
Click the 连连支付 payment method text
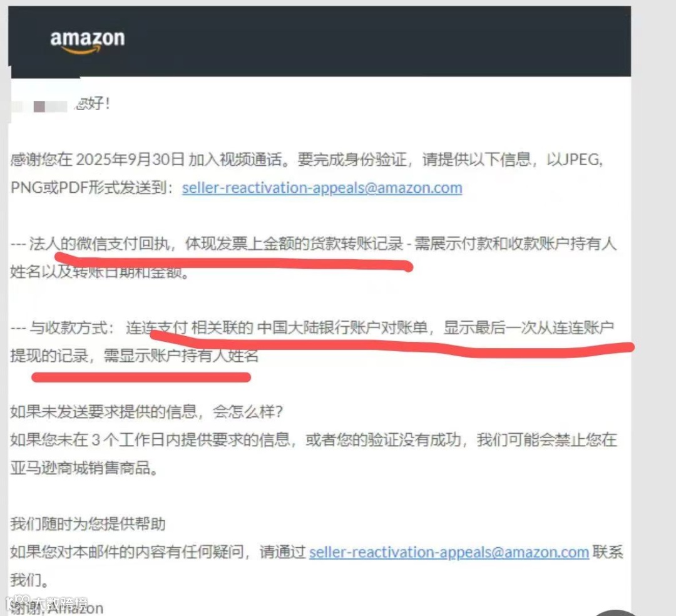coord(156,328)
